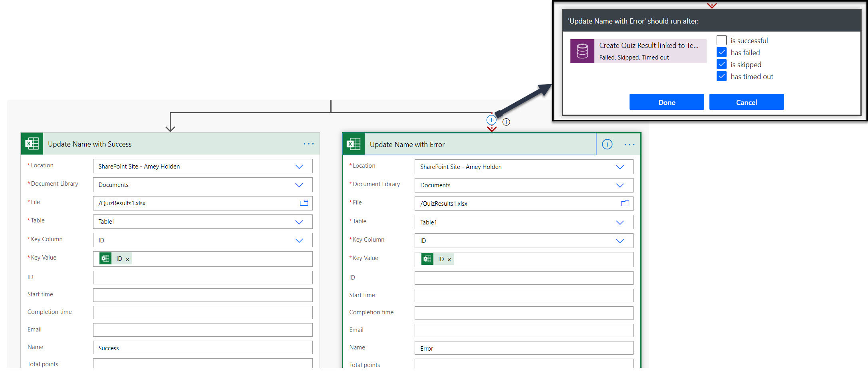Click Name field containing Success
This screenshot has height=381, width=868.
pos(203,347)
